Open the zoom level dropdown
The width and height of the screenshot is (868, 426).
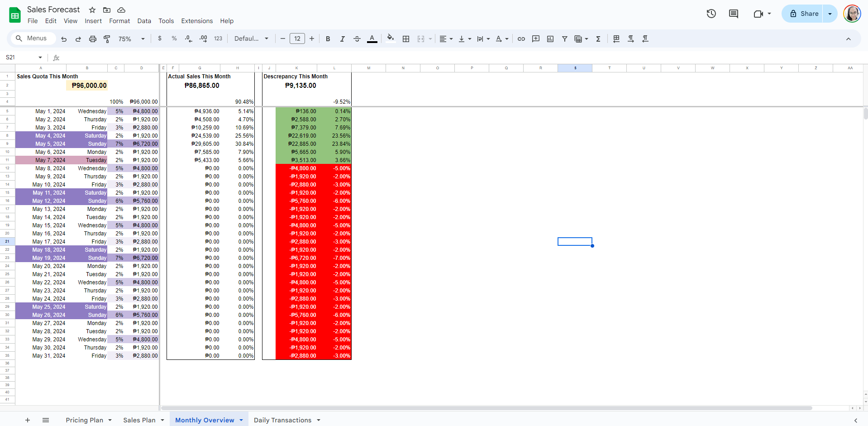point(132,39)
